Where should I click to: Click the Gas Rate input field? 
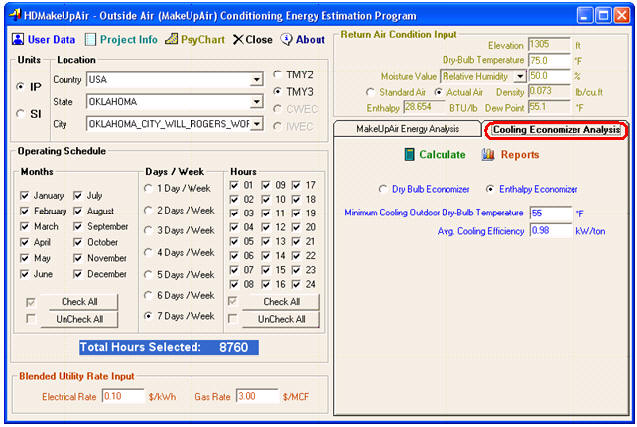pos(258,396)
